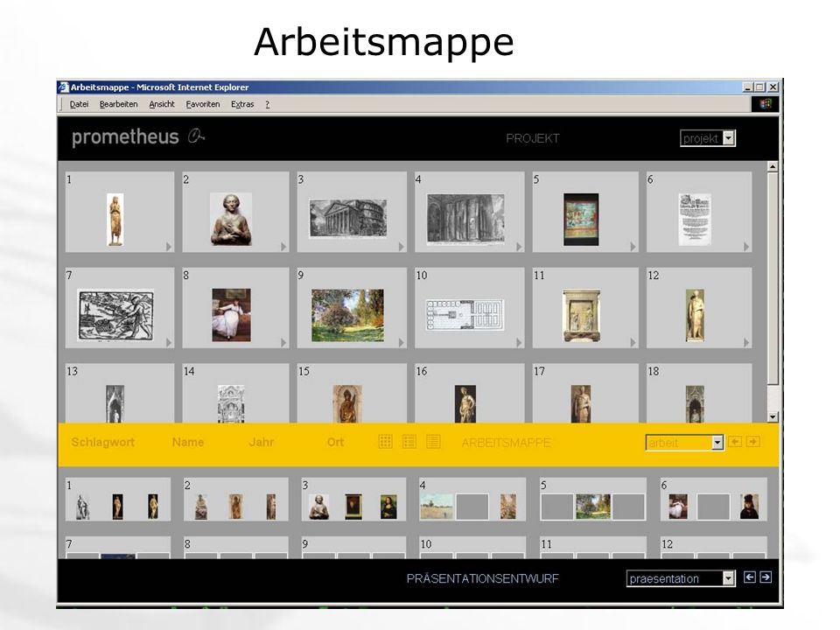Go to previous Präsentationsentwurf left arrow

tap(750, 577)
